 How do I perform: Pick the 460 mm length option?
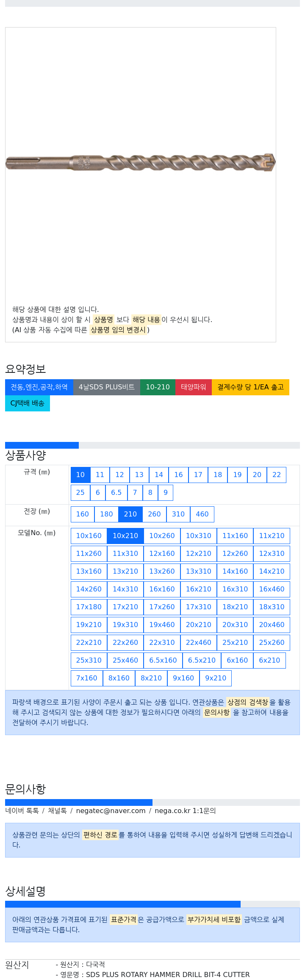click(202, 514)
